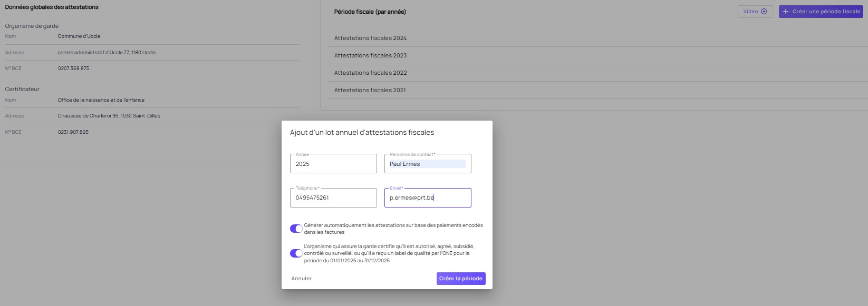
Task: Select Attestations fiscales 2022 entry
Action: [370, 73]
